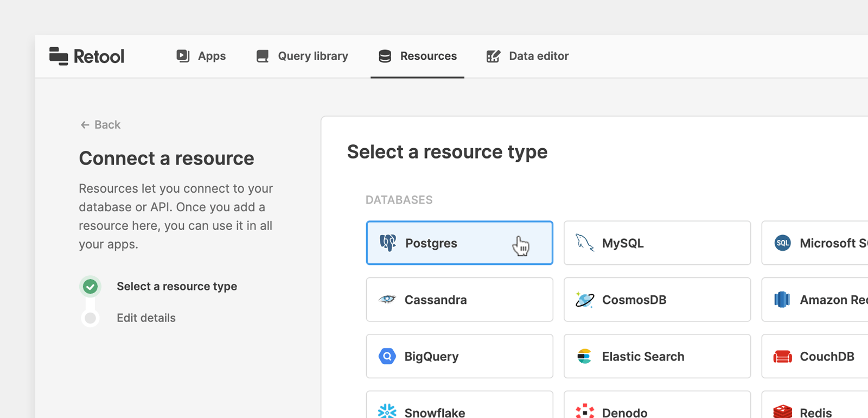Screen dimensions: 868x418
Task: Click the Retool wordmark text
Action: coord(99,56)
